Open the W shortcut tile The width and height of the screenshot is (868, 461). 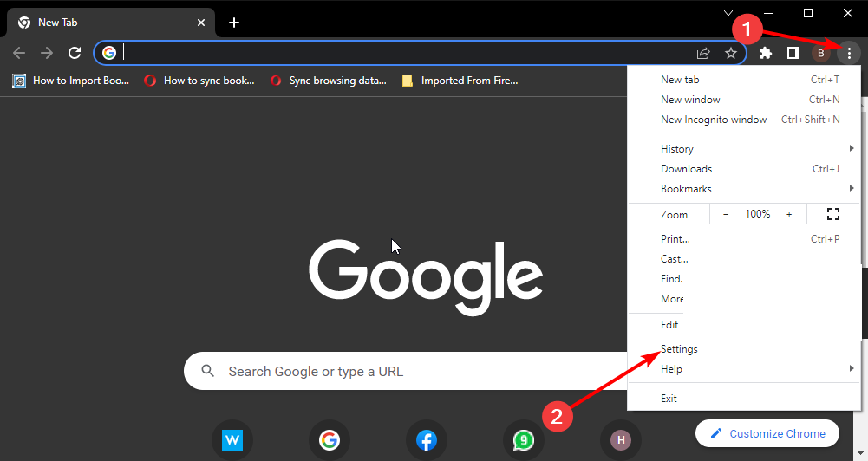232,440
